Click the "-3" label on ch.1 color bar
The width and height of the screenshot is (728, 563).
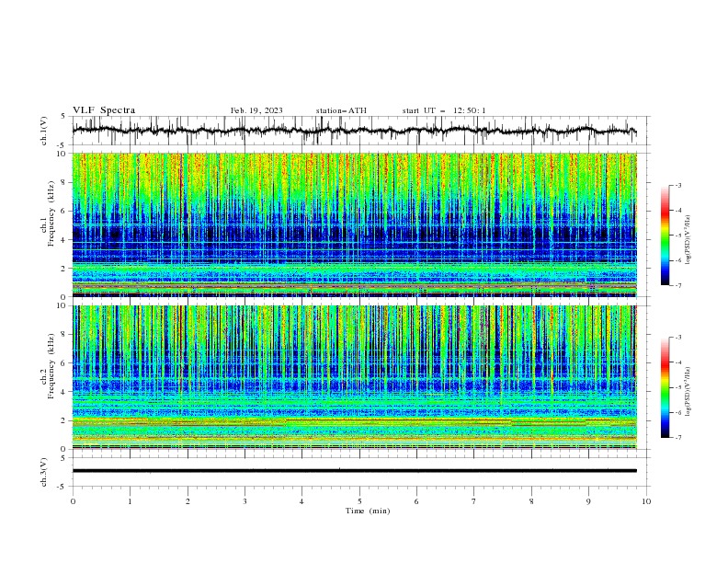pyautogui.click(x=677, y=185)
